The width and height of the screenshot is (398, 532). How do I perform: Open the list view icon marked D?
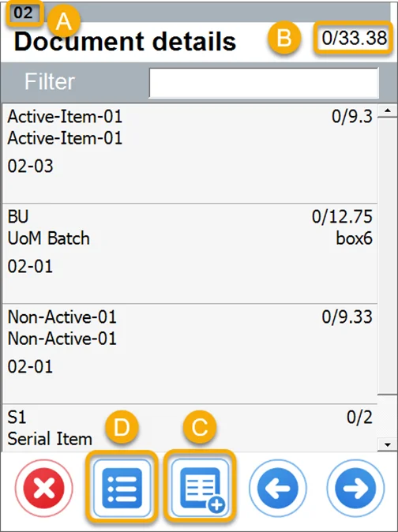pyautogui.click(x=122, y=488)
